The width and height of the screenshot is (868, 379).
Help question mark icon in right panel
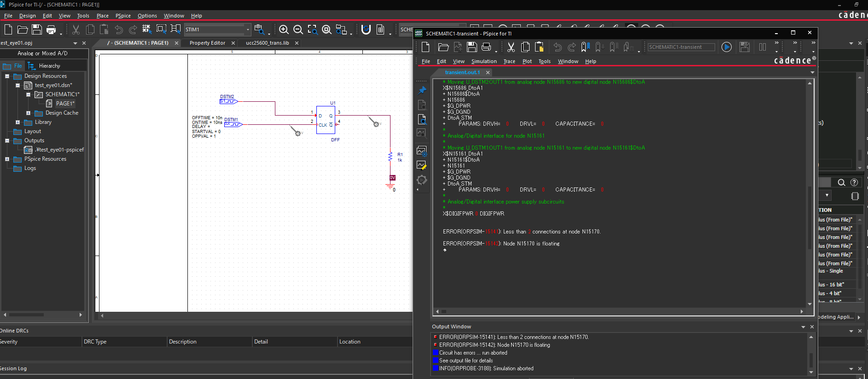(854, 182)
